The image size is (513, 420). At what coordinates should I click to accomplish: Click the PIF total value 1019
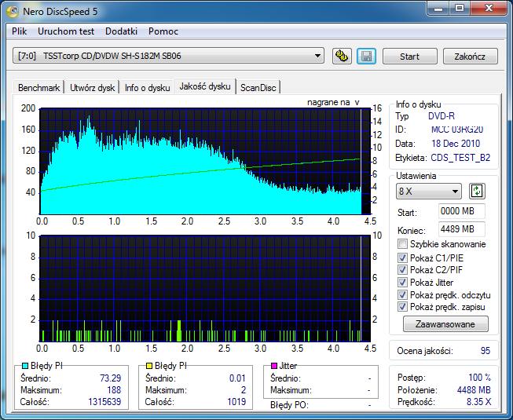236,401
